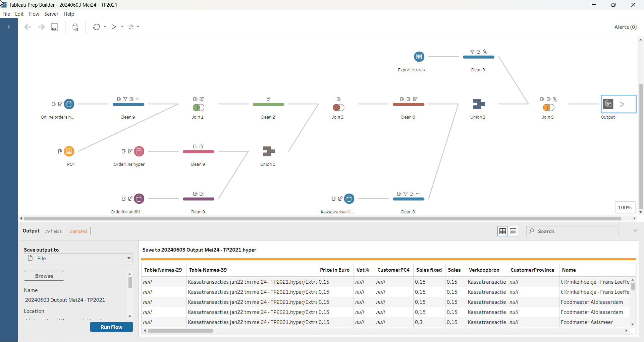
Task: Select the Kassatransacti... input node
Action: (349, 199)
